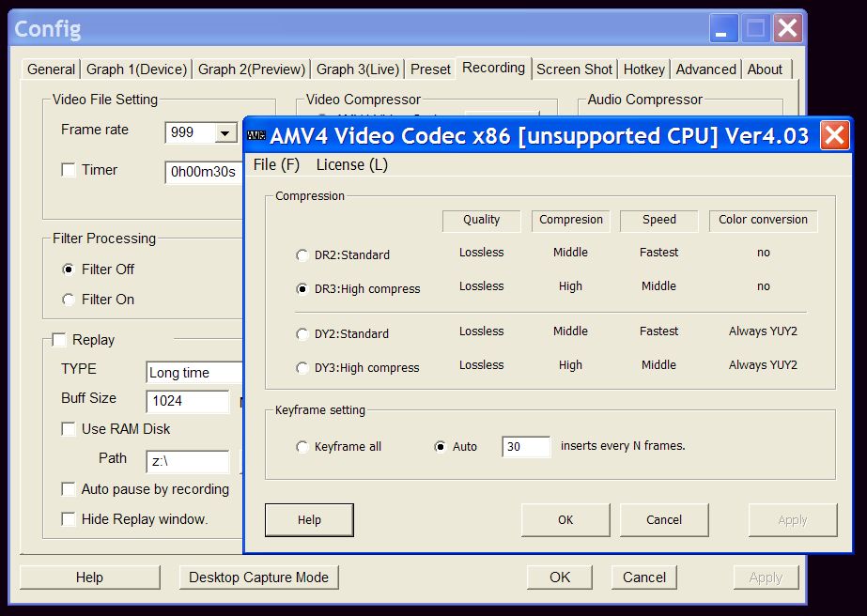This screenshot has height=616, width=867.
Task: Click 'Fastest' in the DR2:Standard row
Action: (x=658, y=253)
